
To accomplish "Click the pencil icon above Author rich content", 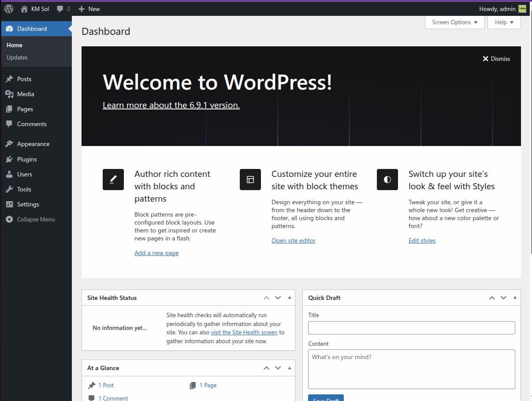I will point(113,179).
